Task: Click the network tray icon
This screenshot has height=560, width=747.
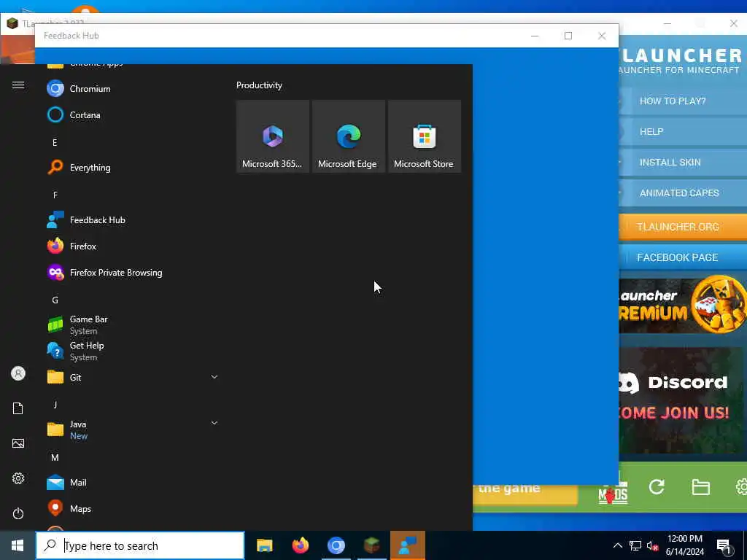Action: [635, 545]
